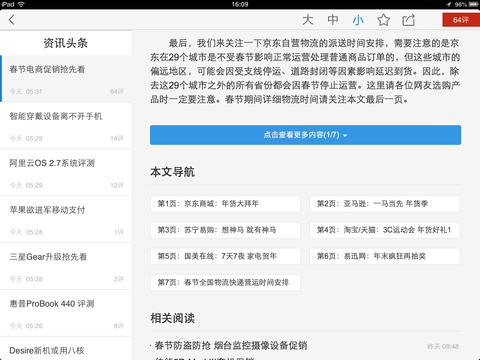
Task: Open 智能穿戴设备离不开手机 news item
Action: point(66,126)
